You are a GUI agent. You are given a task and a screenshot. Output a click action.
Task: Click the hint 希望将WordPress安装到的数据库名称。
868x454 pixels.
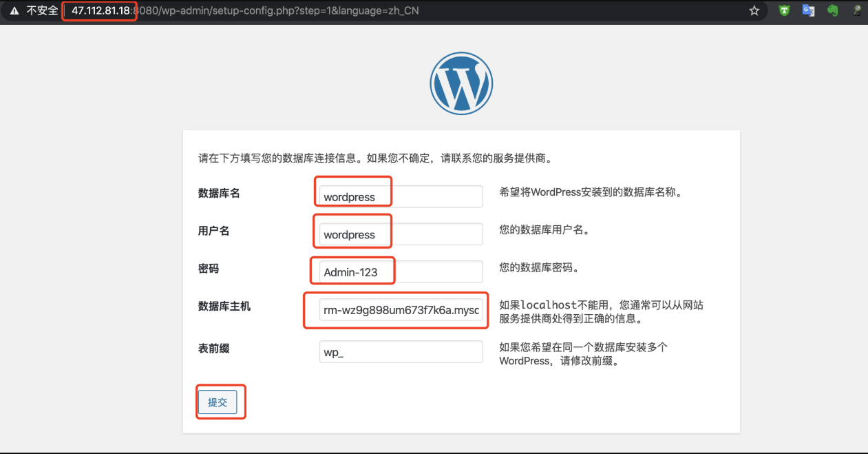pos(592,192)
